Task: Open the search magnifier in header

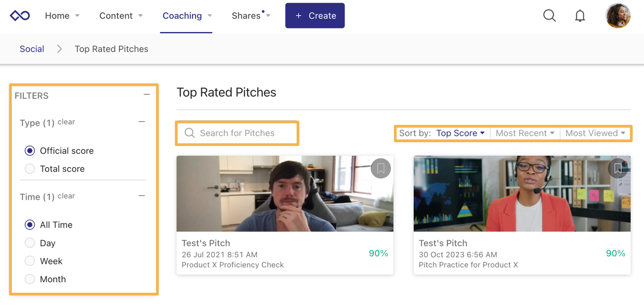Action: 549,16
